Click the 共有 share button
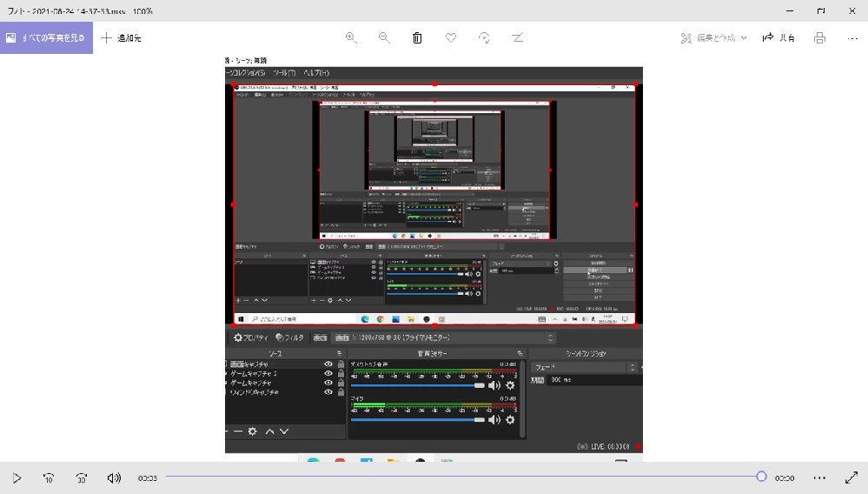Image resolution: width=868 pixels, height=494 pixels. tap(779, 37)
